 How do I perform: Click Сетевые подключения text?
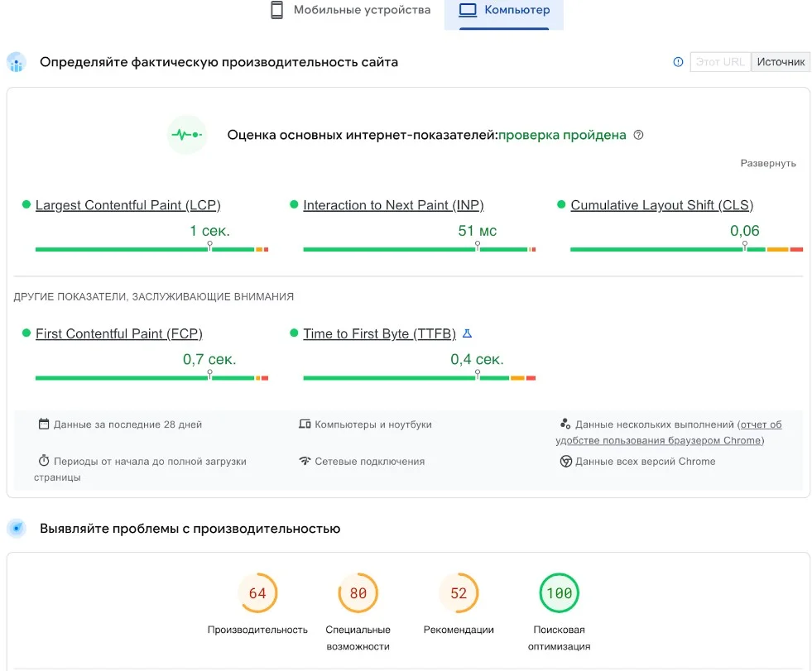(x=370, y=462)
